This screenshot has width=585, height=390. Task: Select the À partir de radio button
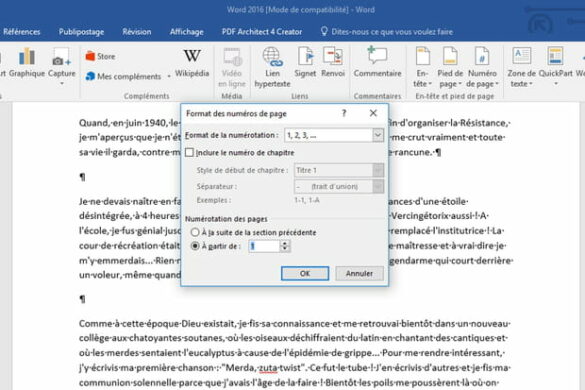(x=195, y=246)
